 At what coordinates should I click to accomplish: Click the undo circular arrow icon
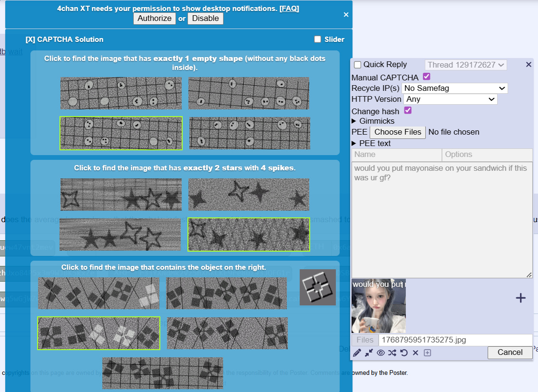(404, 353)
